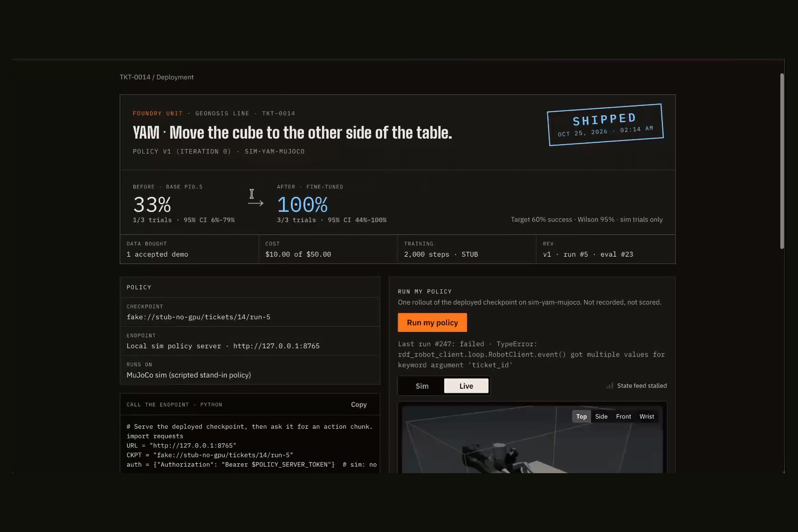Click the Target 60% success note

point(586,219)
